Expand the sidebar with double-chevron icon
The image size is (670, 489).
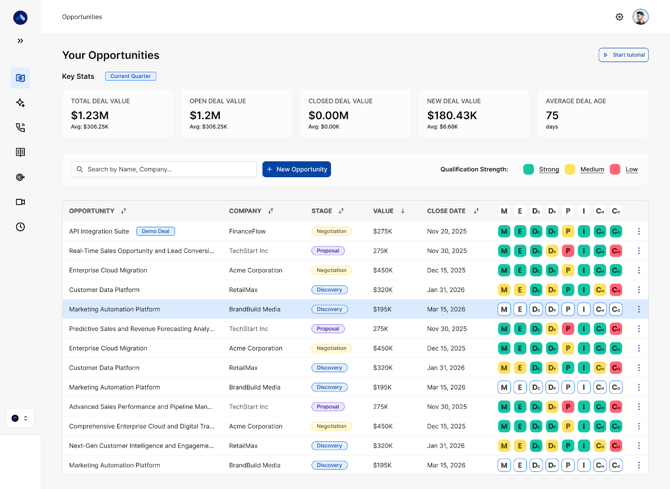(x=20, y=41)
